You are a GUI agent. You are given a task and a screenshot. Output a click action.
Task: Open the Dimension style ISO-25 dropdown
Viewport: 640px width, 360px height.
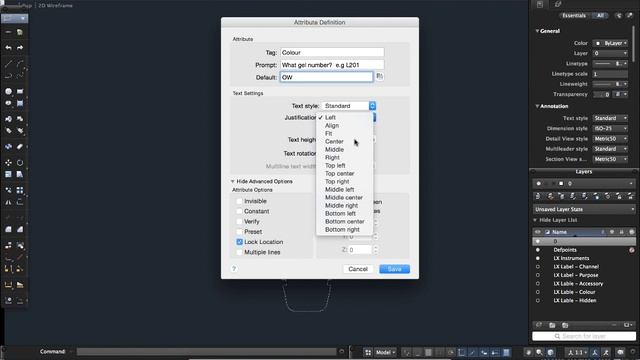[610, 129]
